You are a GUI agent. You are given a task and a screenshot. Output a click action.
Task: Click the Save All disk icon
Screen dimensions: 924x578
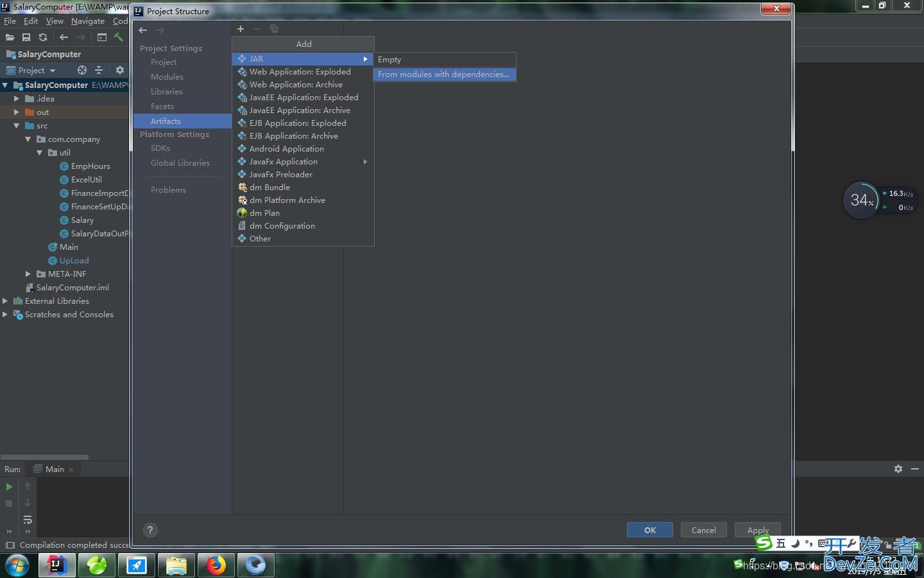click(x=26, y=37)
